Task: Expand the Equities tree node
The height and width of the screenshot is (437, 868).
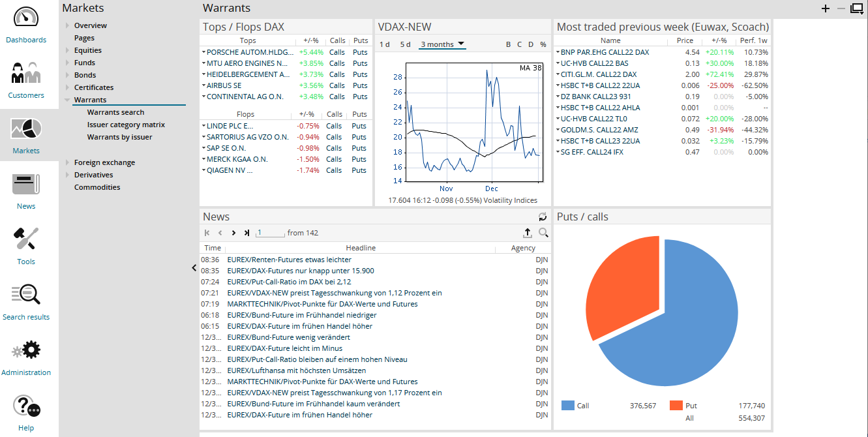Action: [67, 50]
